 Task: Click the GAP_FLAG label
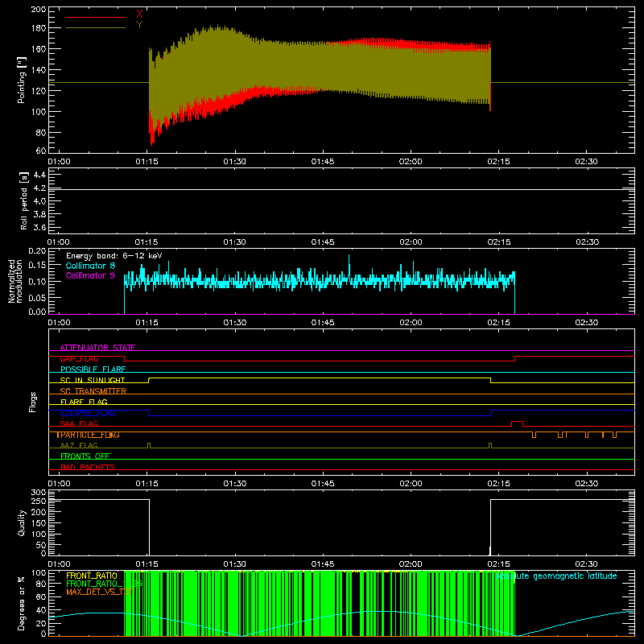(79, 358)
